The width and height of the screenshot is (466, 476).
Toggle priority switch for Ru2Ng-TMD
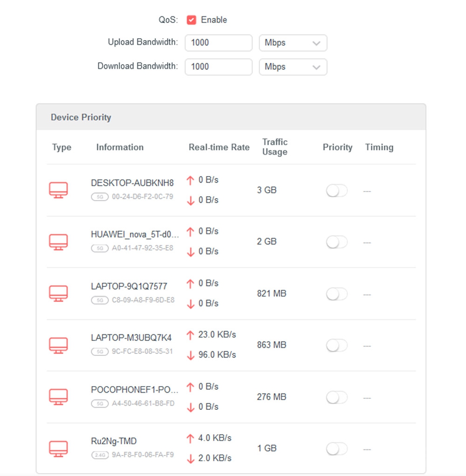click(x=336, y=449)
